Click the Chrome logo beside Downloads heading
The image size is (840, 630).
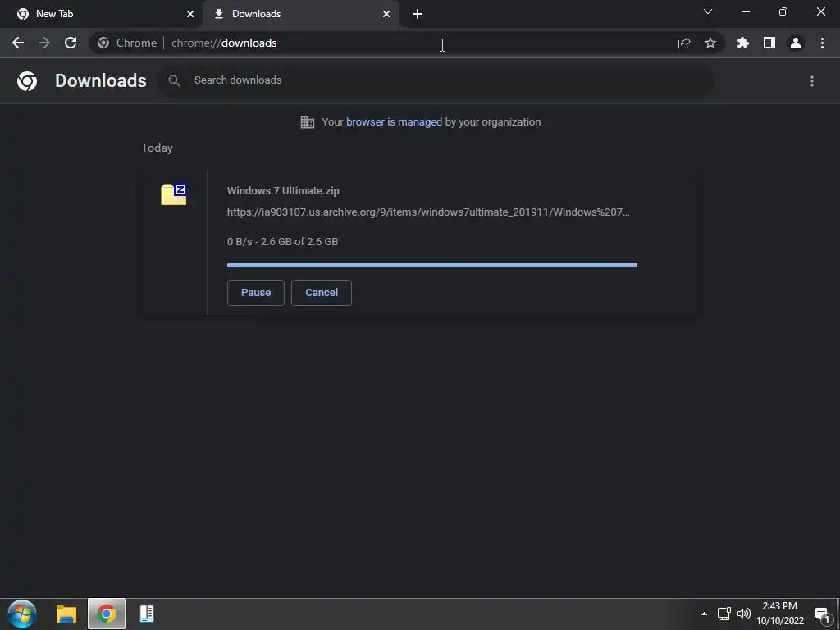[27, 81]
